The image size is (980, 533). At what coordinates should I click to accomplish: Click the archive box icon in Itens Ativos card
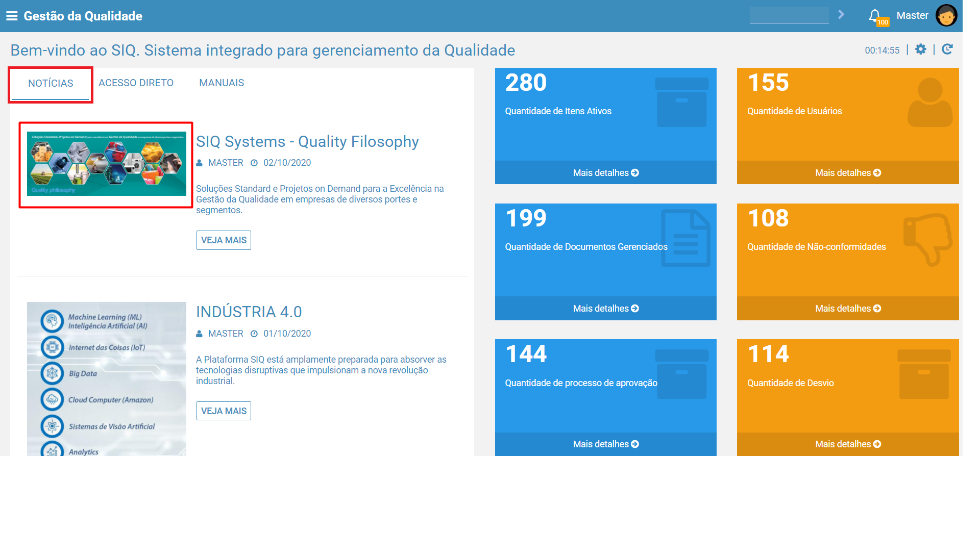682,102
